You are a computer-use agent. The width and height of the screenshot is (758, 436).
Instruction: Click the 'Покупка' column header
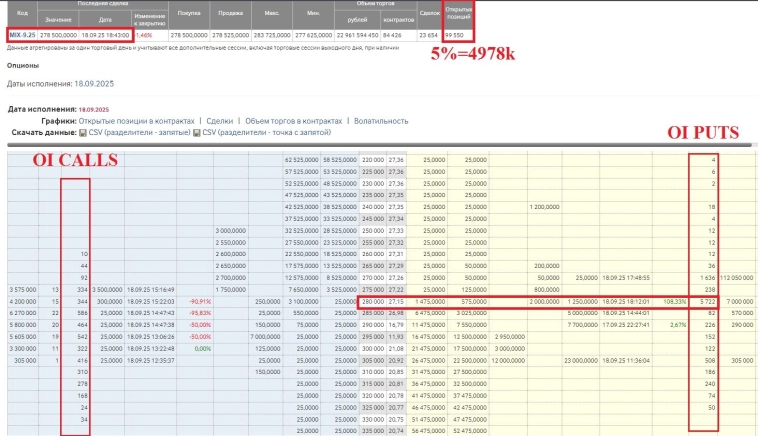(189, 13)
